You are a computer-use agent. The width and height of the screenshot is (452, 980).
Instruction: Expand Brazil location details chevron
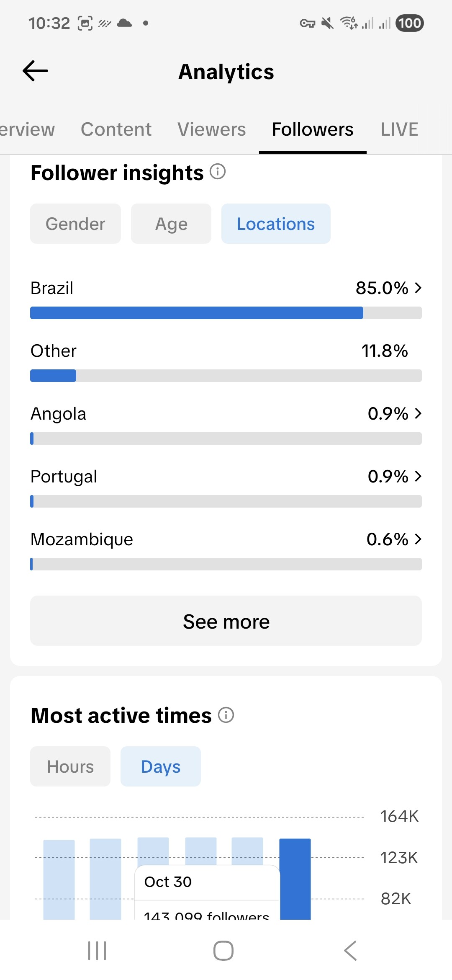418,288
